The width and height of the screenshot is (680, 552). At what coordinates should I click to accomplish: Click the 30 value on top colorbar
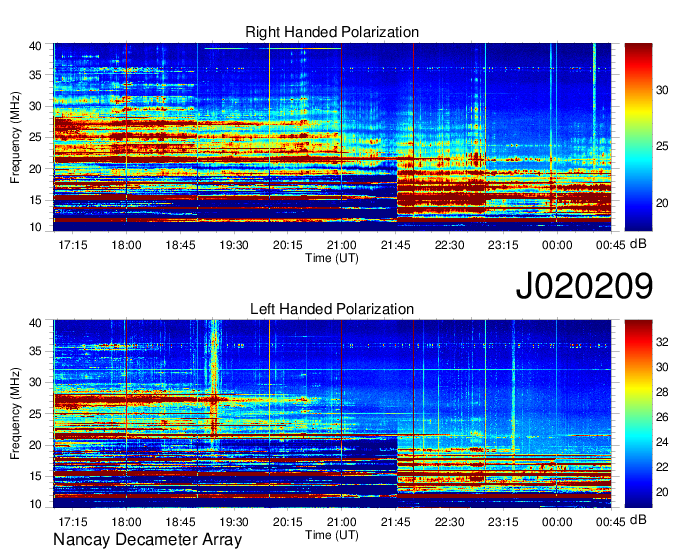pos(662,90)
